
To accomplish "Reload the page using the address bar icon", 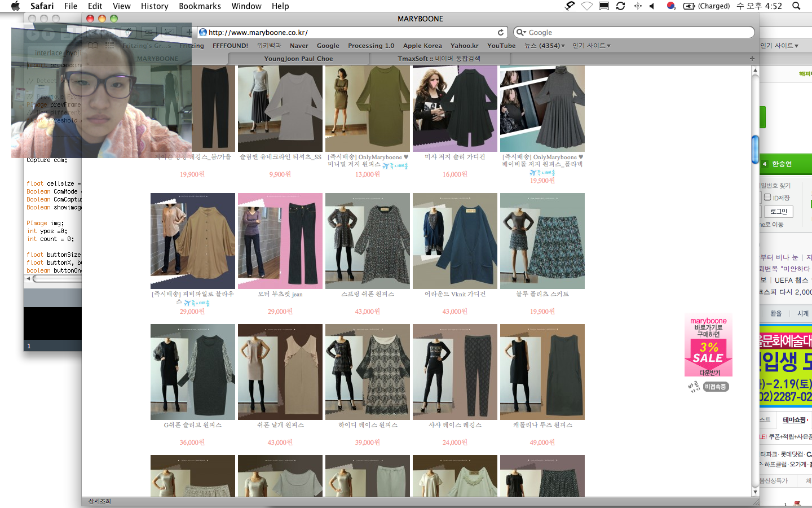I will tap(501, 32).
